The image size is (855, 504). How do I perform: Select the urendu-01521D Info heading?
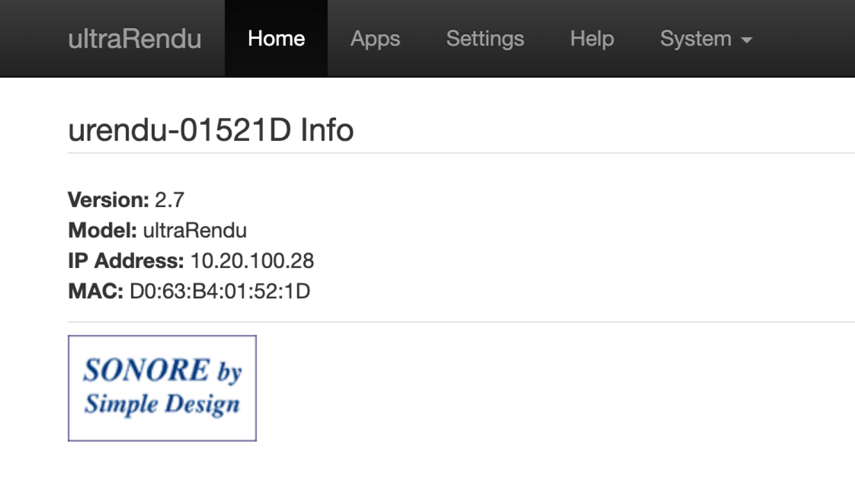[211, 130]
